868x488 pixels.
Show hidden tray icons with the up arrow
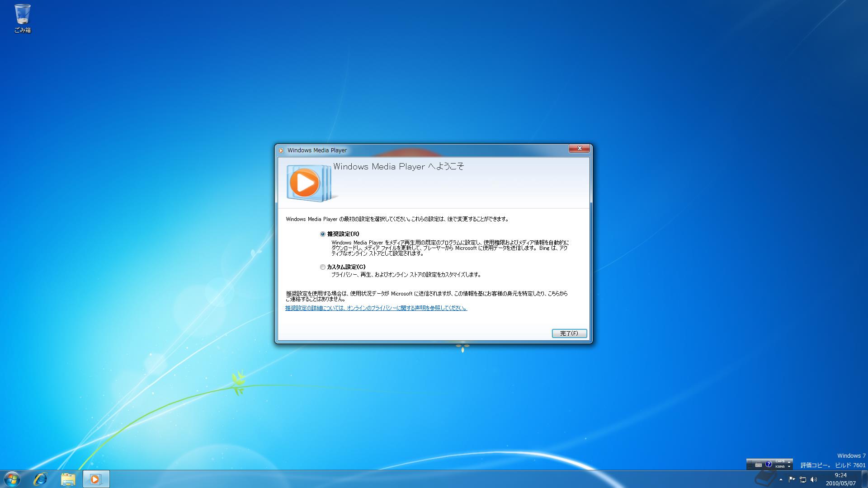pos(781,480)
